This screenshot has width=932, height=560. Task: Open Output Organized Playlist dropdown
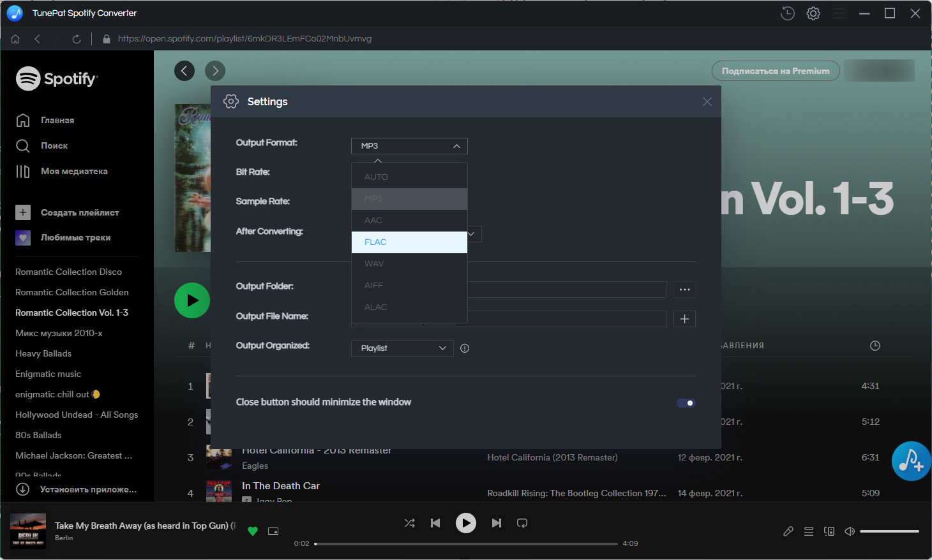click(x=402, y=348)
